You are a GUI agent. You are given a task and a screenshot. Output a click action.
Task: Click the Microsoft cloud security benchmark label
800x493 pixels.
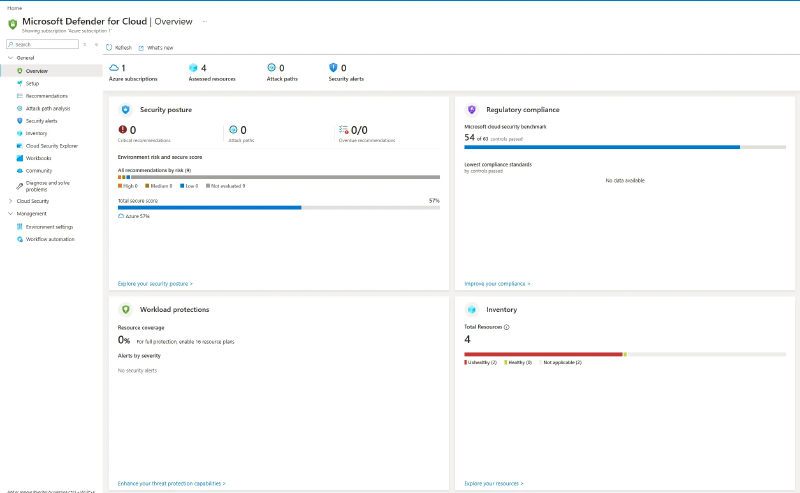click(505, 127)
